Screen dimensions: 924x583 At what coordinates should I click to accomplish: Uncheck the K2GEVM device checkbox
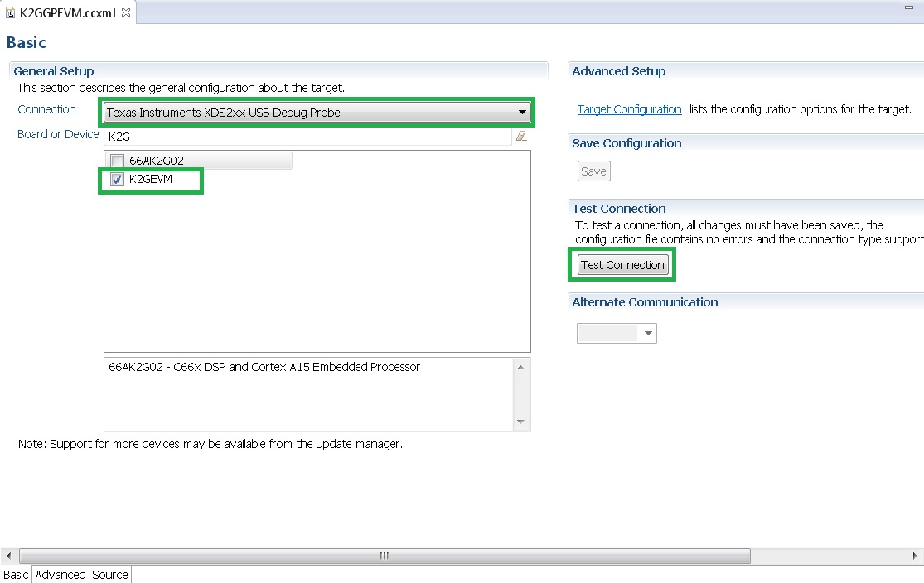116,179
